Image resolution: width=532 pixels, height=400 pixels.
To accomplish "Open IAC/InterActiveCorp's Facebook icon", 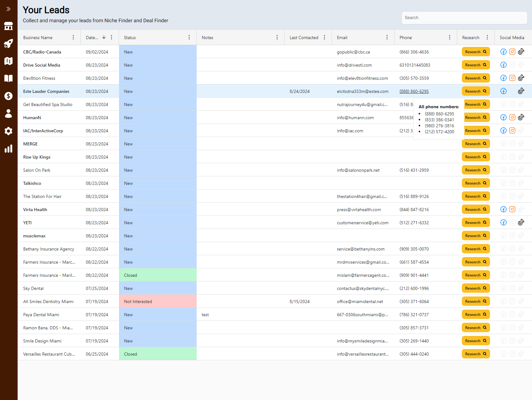I will (x=504, y=130).
